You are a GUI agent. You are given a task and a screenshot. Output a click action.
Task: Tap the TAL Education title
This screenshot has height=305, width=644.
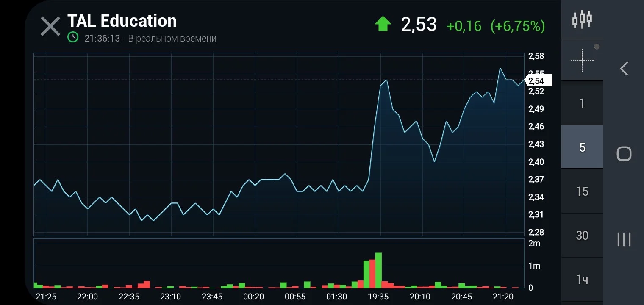click(122, 21)
